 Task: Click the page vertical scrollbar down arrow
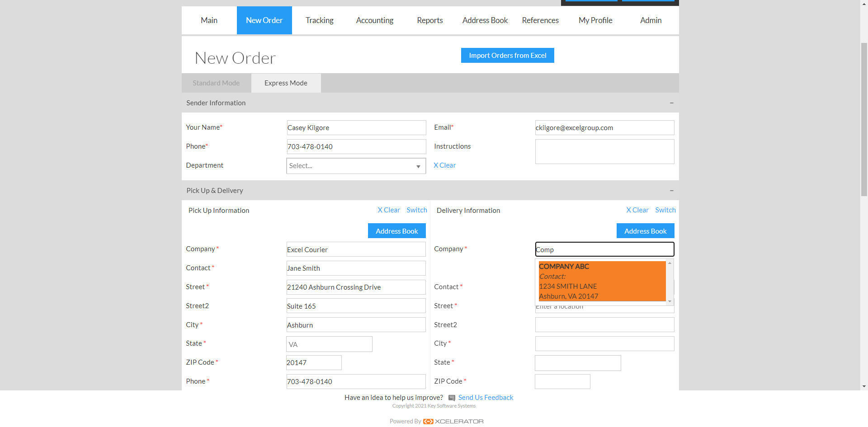(x=864, y=386)
